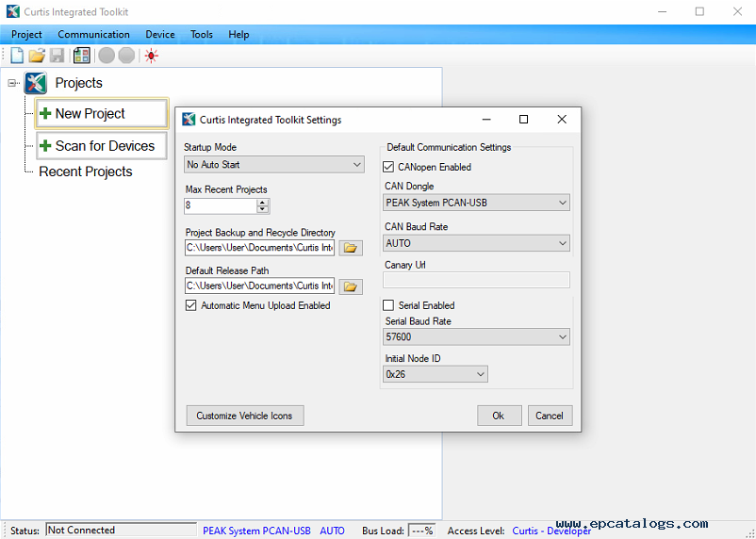Click the grayed save disk toolbar icon
The image size is (756, 539).
[57, 56]
